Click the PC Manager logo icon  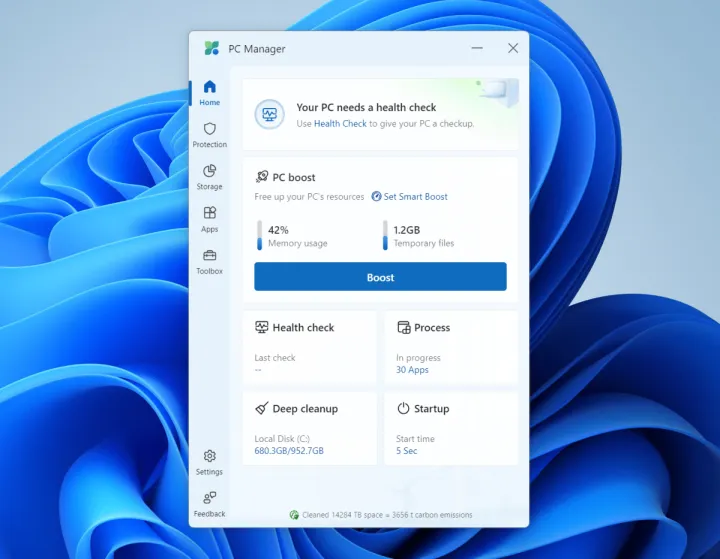(x=212, y=48)
